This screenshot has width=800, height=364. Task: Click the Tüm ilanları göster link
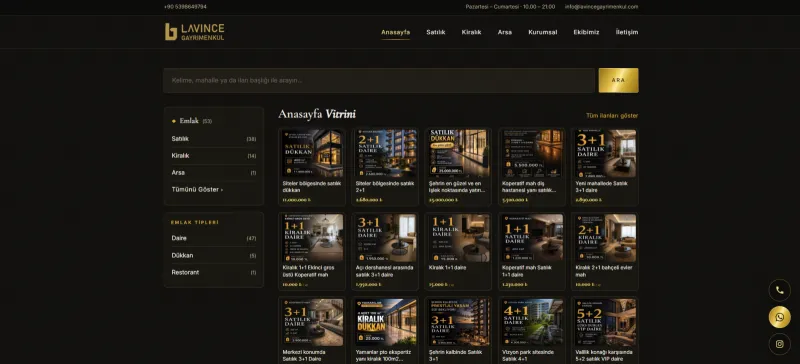pyautogui.click(x=612, y=116)
